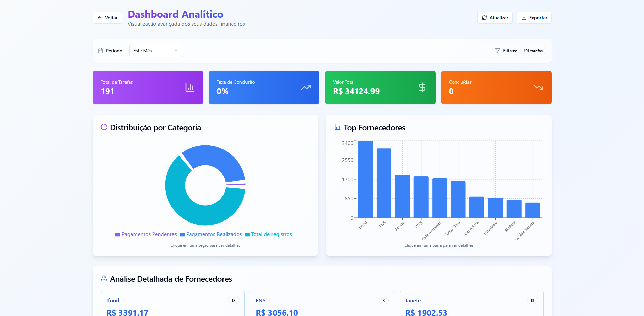Click the Total de Tarefas 191 card
This screenshot has height=316, width=644.
pyautogui.click(x=148, y=87)
